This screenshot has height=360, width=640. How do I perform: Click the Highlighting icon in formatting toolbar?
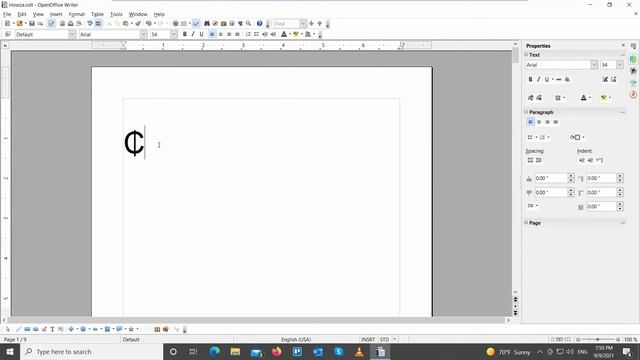click(x=296, y=35)
